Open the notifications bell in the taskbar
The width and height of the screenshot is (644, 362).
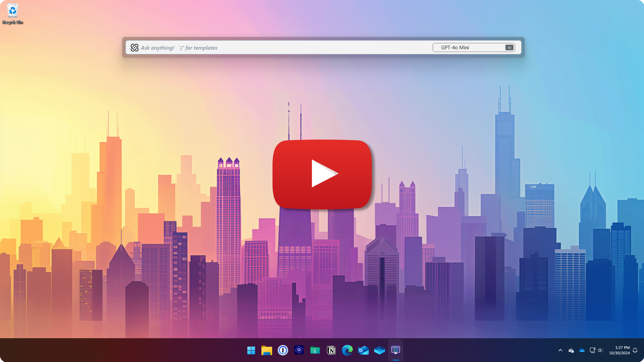pyautogui.click(x=635, y=350)
